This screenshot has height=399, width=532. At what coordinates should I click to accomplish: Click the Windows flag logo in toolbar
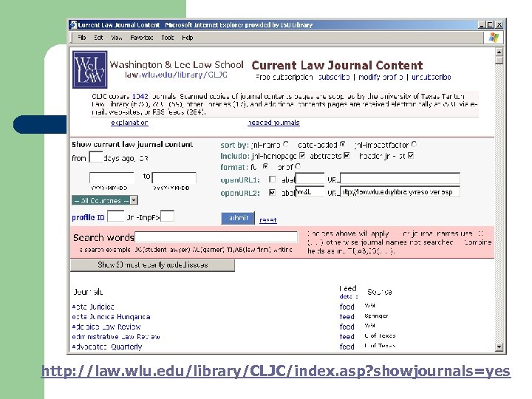point(494,38)
